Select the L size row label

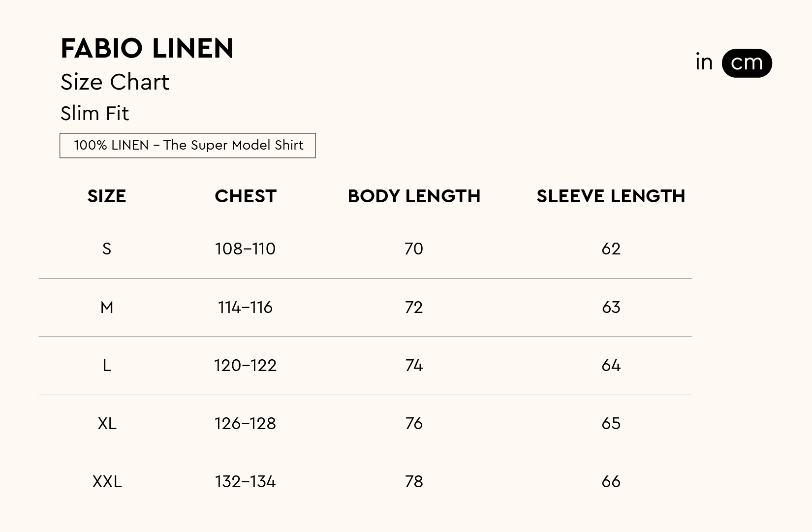pyautogui.click(x=107, y=366)
